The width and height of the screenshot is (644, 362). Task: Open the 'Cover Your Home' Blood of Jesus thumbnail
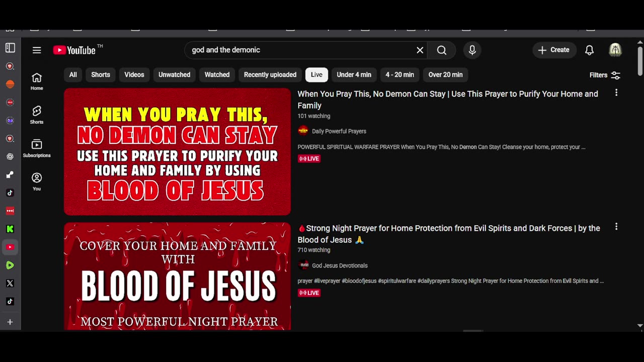tap(177, 276)
